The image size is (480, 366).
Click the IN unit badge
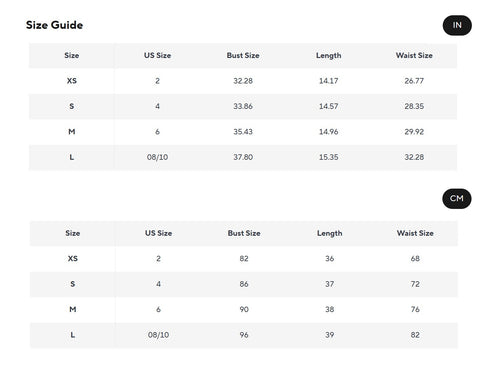(457, 25)
